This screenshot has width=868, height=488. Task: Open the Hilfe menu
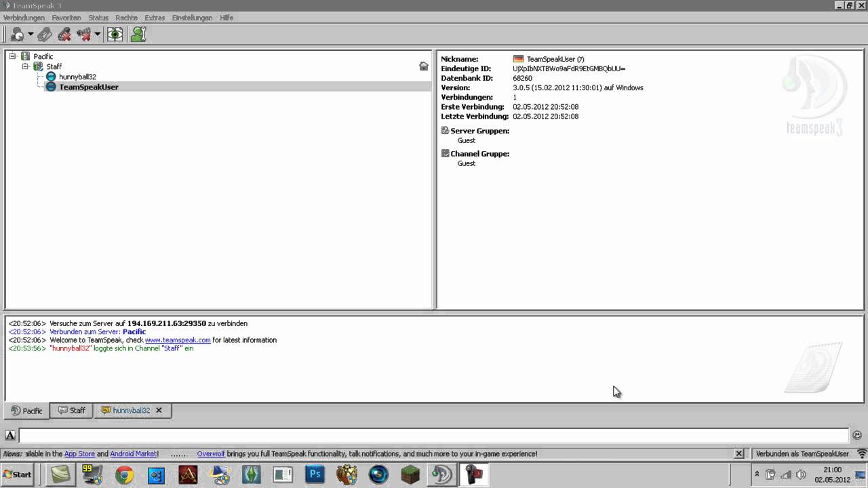coord(226,18)
